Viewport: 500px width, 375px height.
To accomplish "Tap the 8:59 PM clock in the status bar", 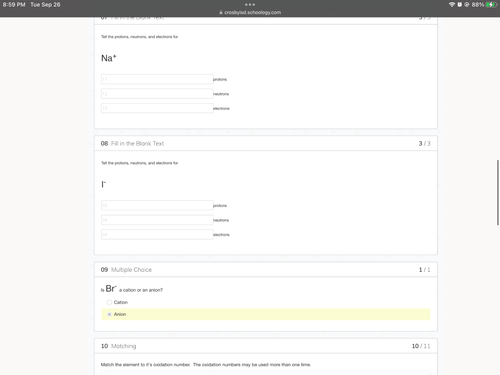I will 14,5.
